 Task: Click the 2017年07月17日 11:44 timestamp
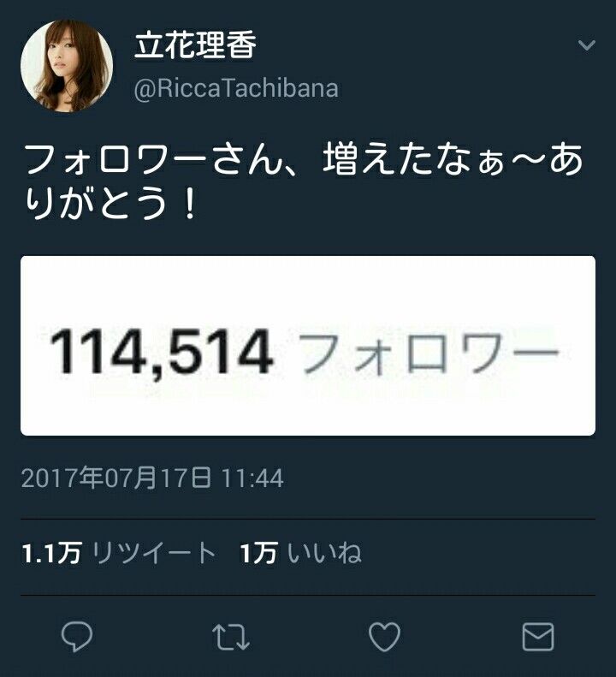[152, 478]
